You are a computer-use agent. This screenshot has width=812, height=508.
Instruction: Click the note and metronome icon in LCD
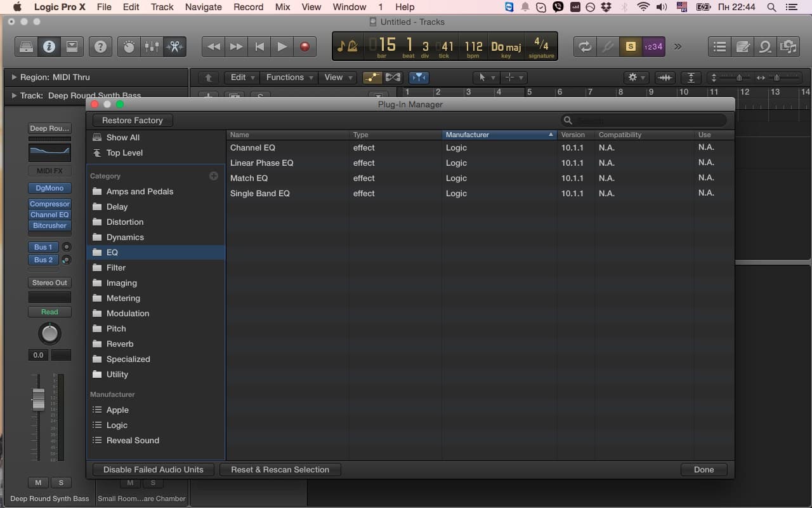(347, 46)
